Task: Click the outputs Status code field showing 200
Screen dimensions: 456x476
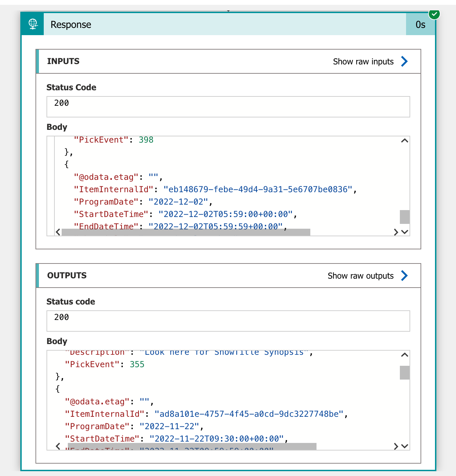Action: click(x=228, y=321)
